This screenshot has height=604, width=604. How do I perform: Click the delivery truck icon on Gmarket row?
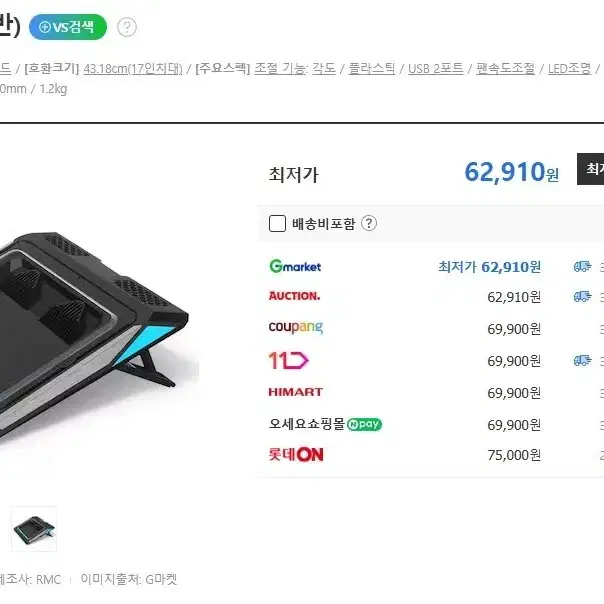coord(582,266)
